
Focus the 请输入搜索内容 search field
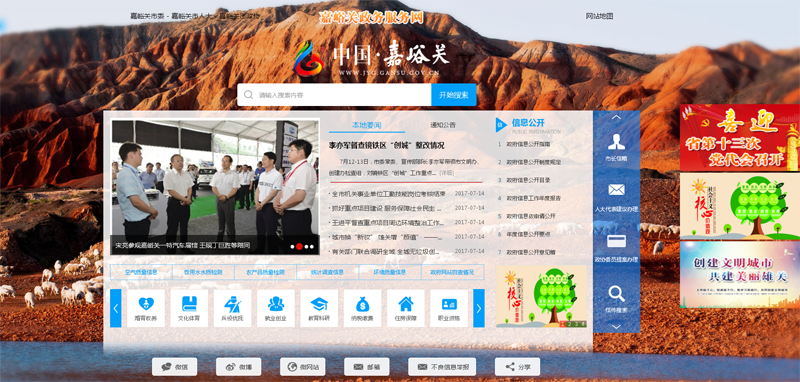pos(334,95)
